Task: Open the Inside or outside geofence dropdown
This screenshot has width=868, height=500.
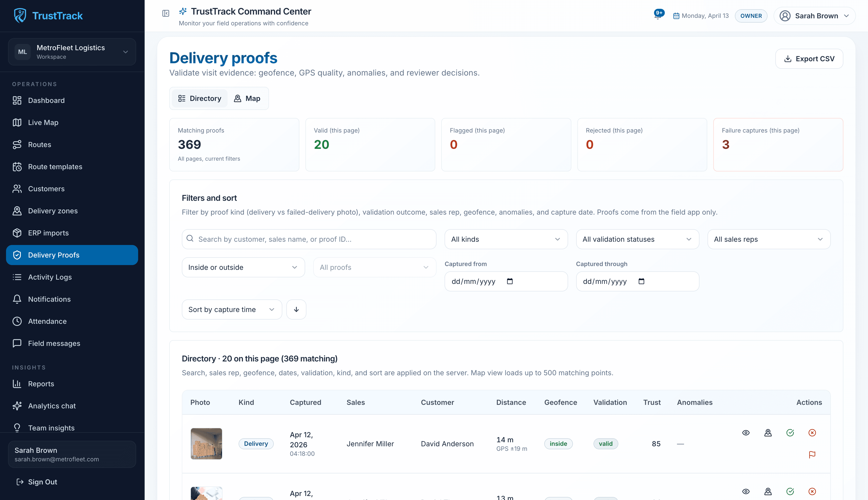Action: click(243, 268)
